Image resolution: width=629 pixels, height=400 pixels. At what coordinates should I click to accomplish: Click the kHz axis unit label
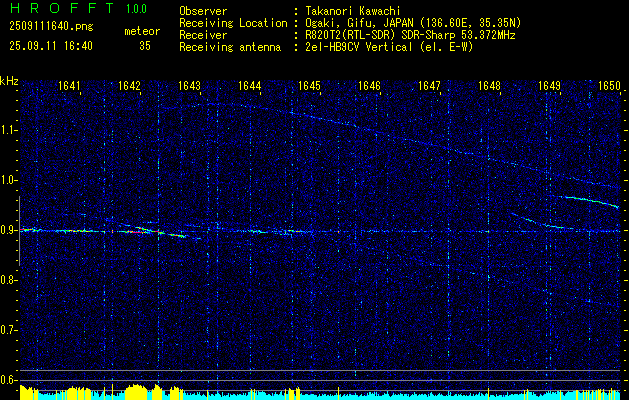pyautogui.click(x=9, y=81)
